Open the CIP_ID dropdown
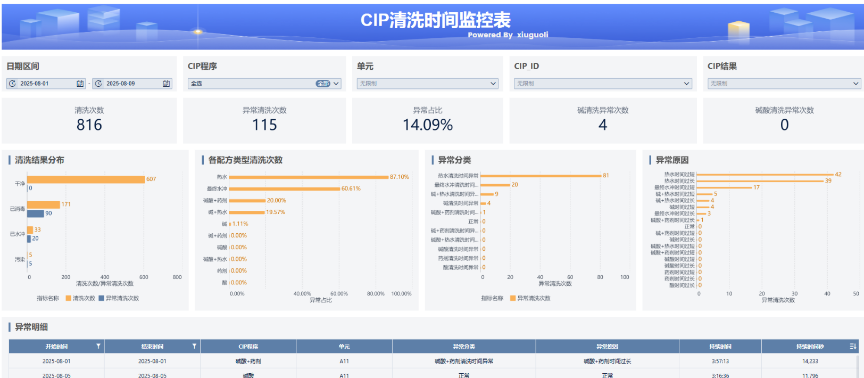 (603, 84)
